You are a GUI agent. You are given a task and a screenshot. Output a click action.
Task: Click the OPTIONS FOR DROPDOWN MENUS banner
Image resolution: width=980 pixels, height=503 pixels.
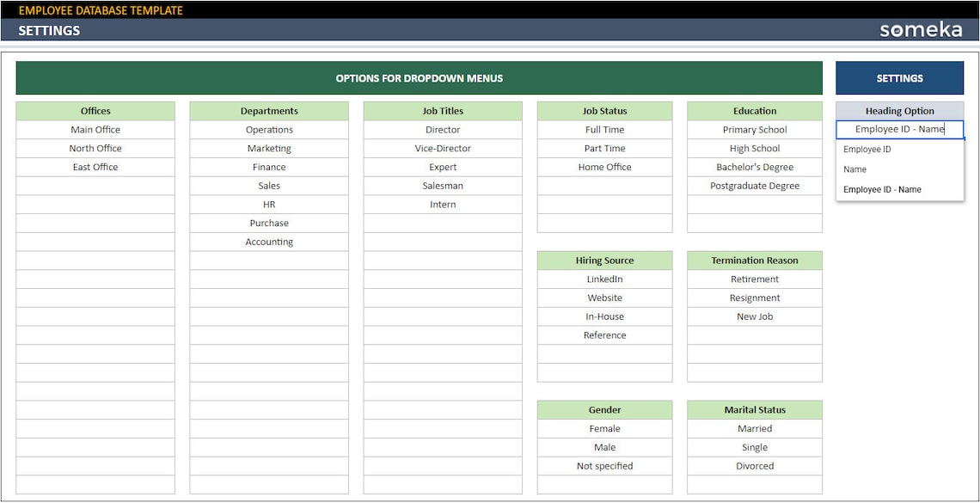419,77
